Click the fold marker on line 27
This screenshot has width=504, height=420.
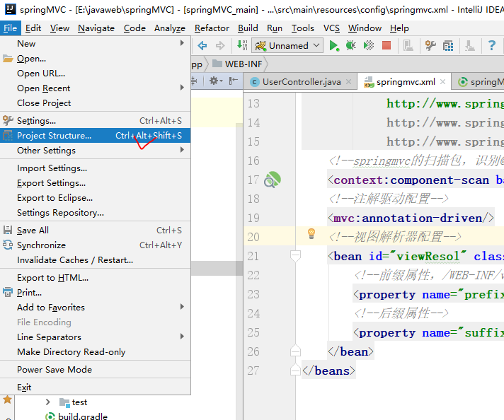(295, 370)
